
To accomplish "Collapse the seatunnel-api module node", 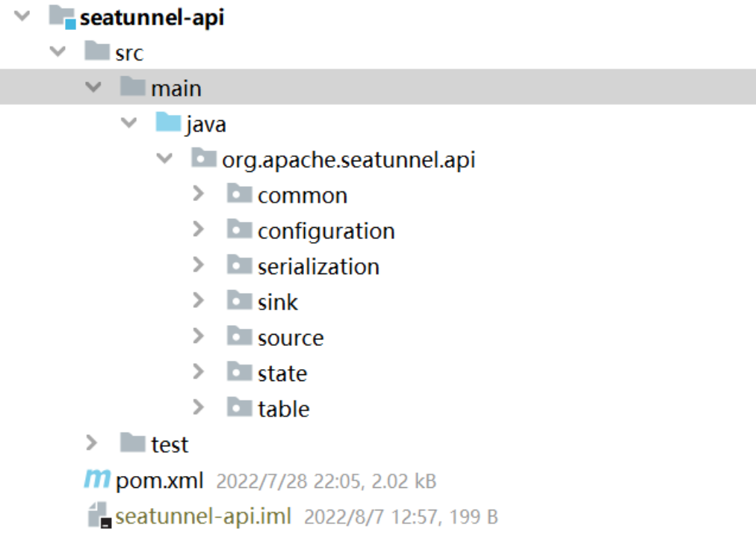I will [21, 16].
